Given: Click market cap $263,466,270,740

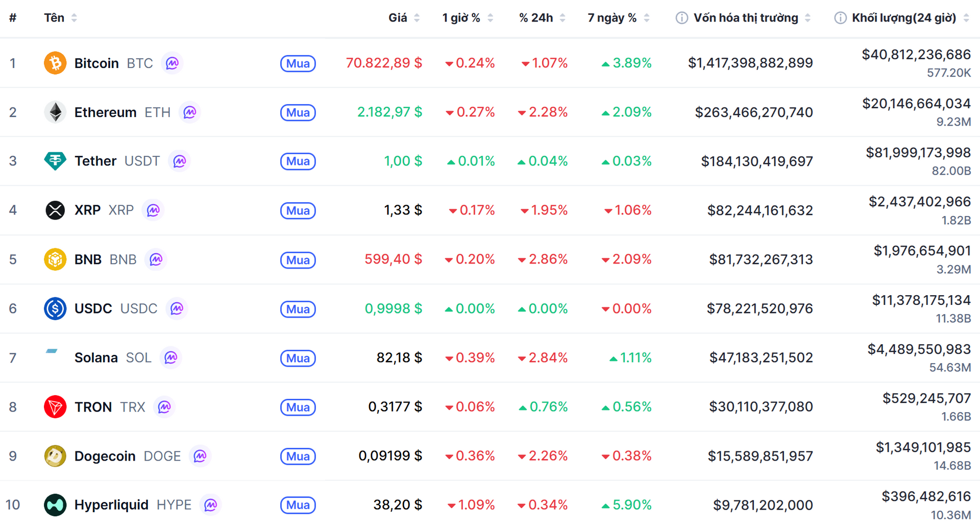Looking at the screenshot, I should pyautogui.click(x=754, y=112).
